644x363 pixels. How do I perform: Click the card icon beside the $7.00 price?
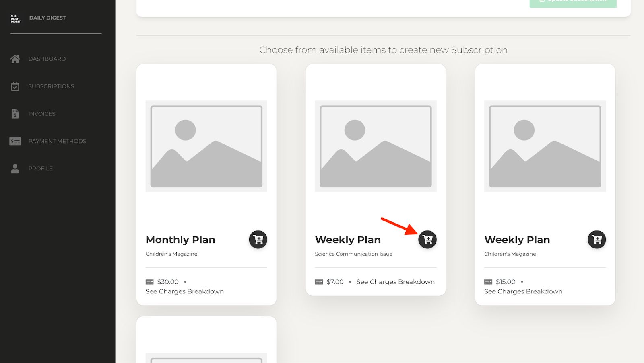[319, 281]
